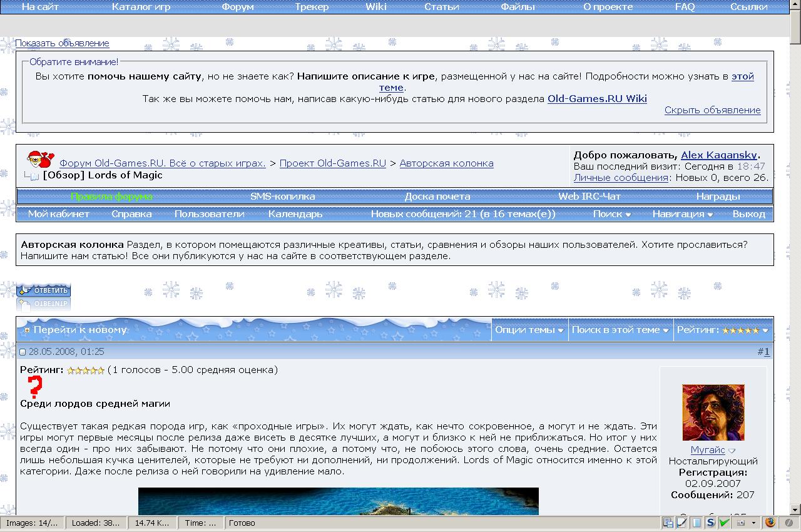Open the thread Рейтинг dropdown

pos(723,330)
